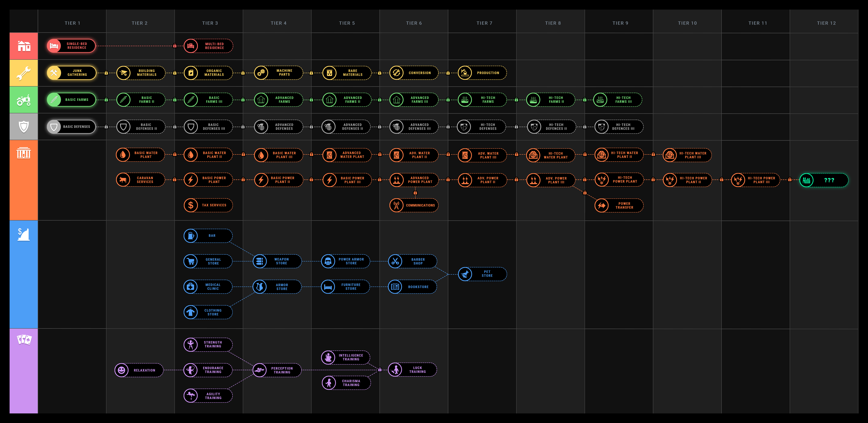Viewport: 868px width, 423px height.
Task: Select the wrench resources category icon
Action: pos(24,73)
